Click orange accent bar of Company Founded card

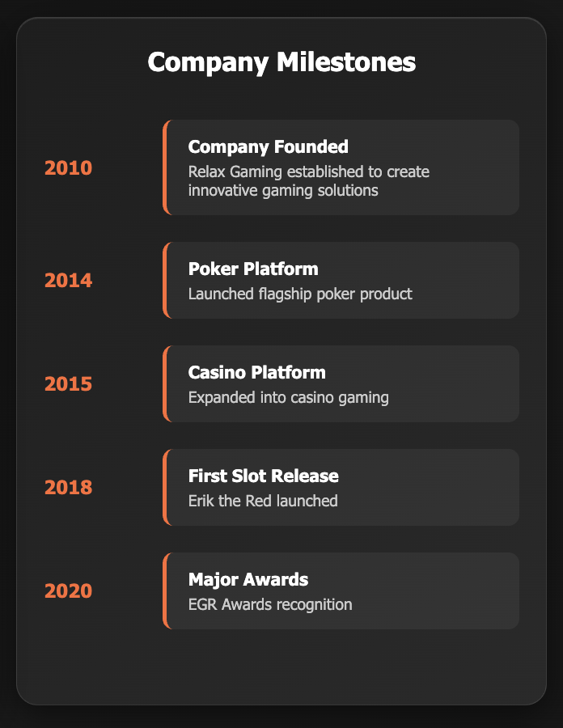165,167
